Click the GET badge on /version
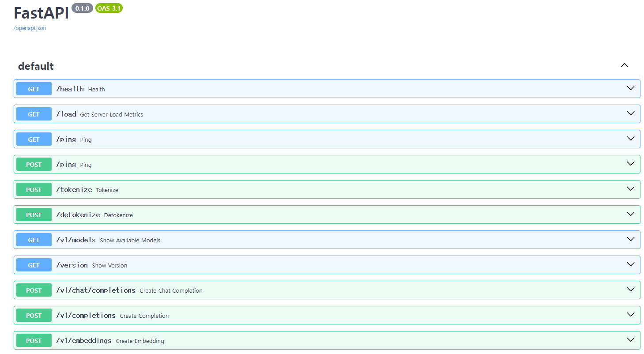 coord(34,265)
